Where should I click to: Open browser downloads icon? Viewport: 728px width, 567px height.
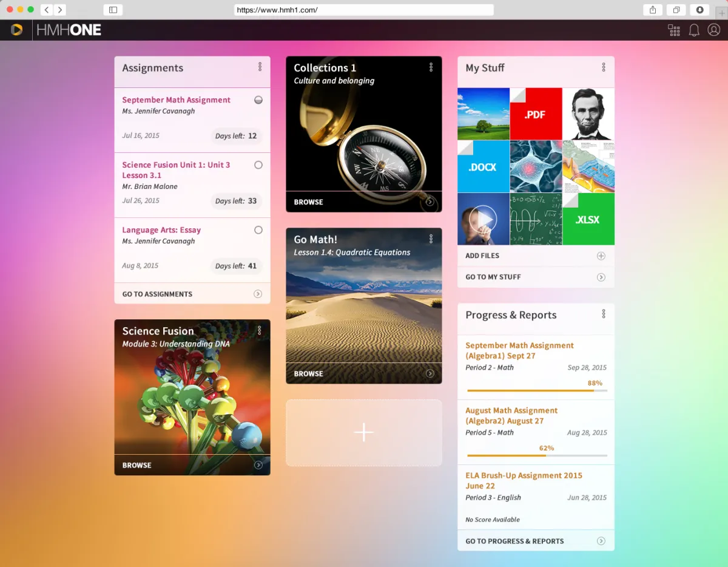tap(699, 10)
